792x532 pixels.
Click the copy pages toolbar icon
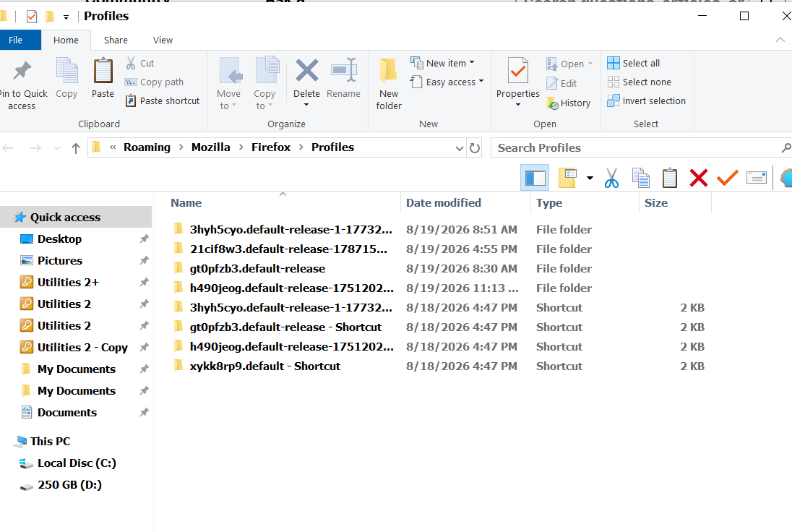(x=640, y=178)
